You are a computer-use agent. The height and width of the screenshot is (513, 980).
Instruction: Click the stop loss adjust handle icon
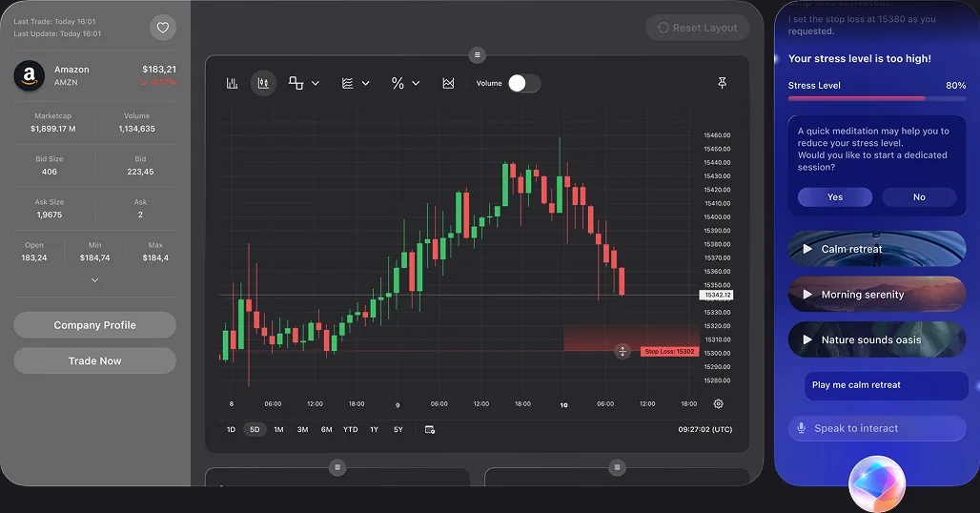(x=622, y=351)
